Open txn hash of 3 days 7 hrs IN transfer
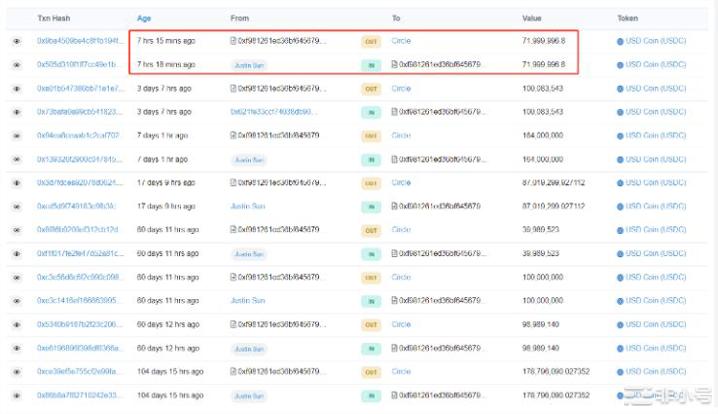Image resolution: width=718 pixels, height=414 pixels. click(x=80, y=112)
